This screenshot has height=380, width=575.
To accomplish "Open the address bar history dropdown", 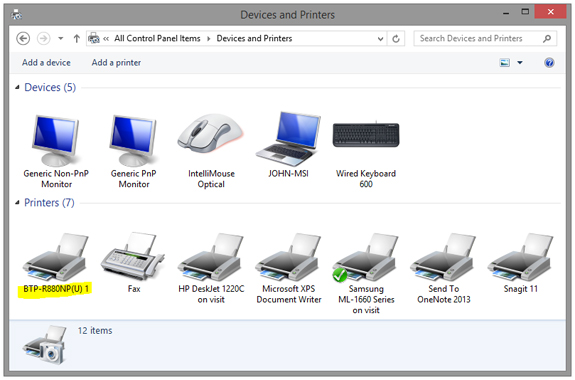I will [x=381, y=39].
